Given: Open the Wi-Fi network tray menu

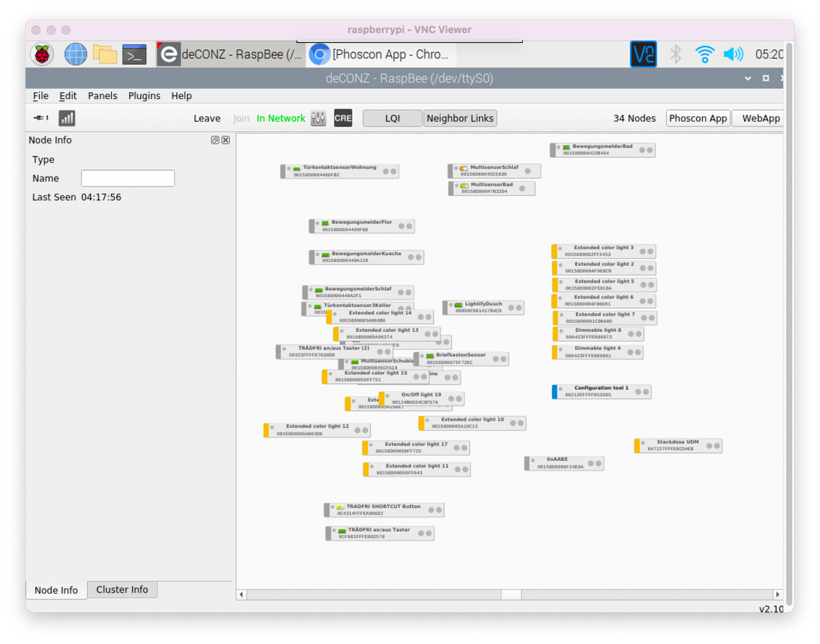Looking at the screenshot, I should click(x=705, y=54).
